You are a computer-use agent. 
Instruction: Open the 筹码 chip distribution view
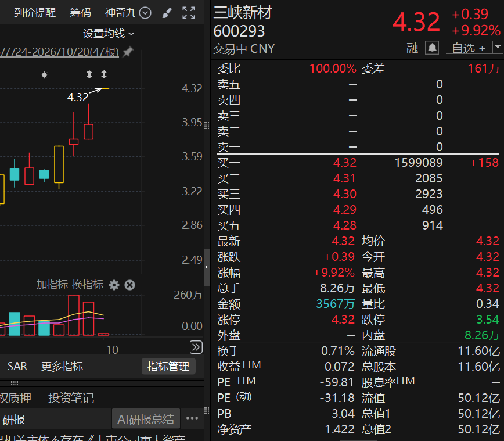(80, 13)
